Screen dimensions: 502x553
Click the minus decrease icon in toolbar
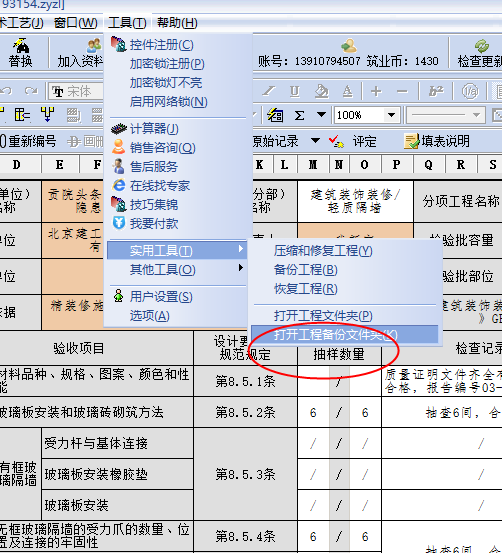click(402, 92)
